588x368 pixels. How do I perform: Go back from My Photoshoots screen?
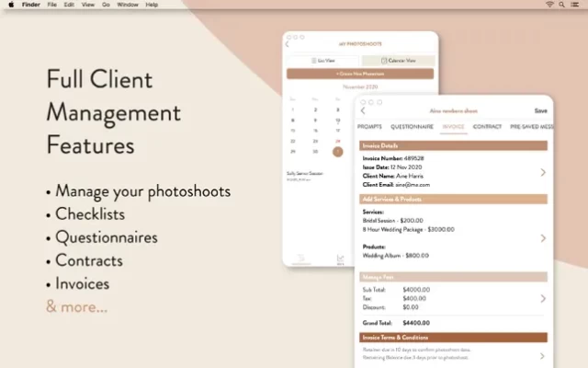pyautogui.click(x=287, y=43)
